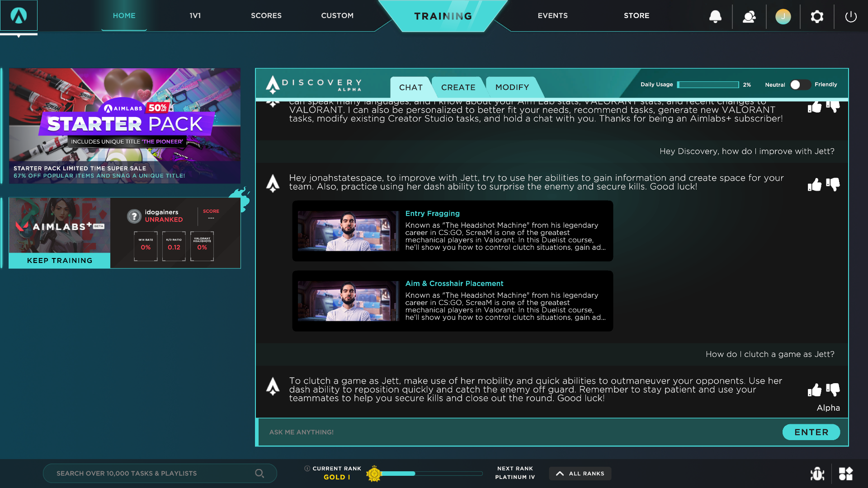The width and height of the screenshot is (868, 488).
Task: Click thumbs down on Entry Fragging response
Action: [834, 185]
